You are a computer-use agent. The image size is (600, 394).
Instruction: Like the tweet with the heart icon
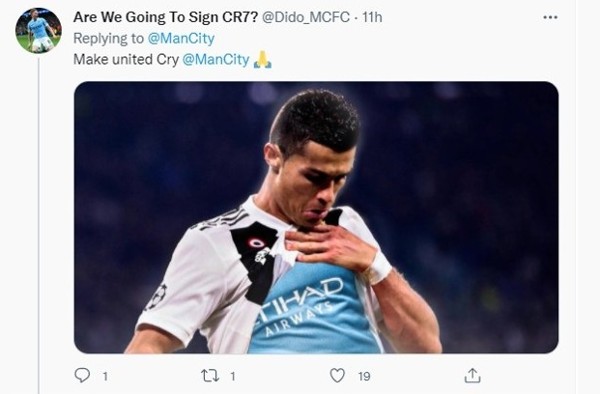pos(337,376)
